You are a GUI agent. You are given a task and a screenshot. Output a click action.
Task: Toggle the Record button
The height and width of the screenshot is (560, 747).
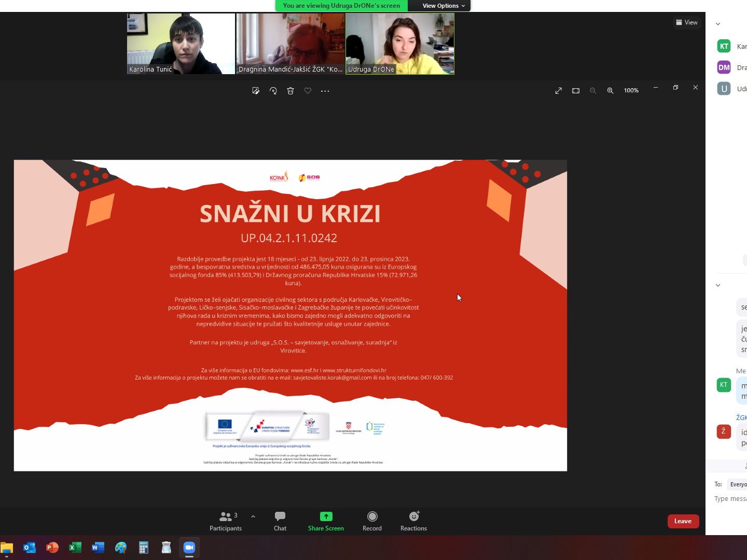tap(372, 521)
